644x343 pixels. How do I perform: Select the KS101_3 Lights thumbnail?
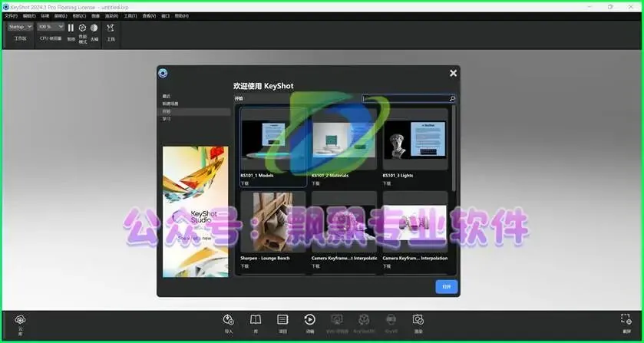point(415,139)
